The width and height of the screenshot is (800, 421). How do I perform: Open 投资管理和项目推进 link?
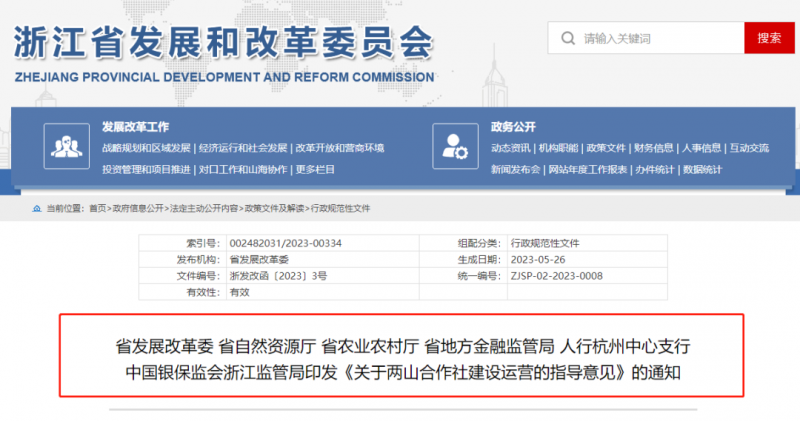coord(146,169)
